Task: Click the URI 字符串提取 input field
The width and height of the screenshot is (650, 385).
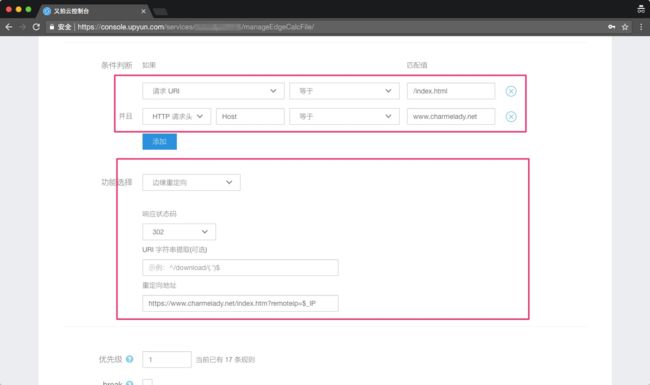Action: tap(240, 268)
